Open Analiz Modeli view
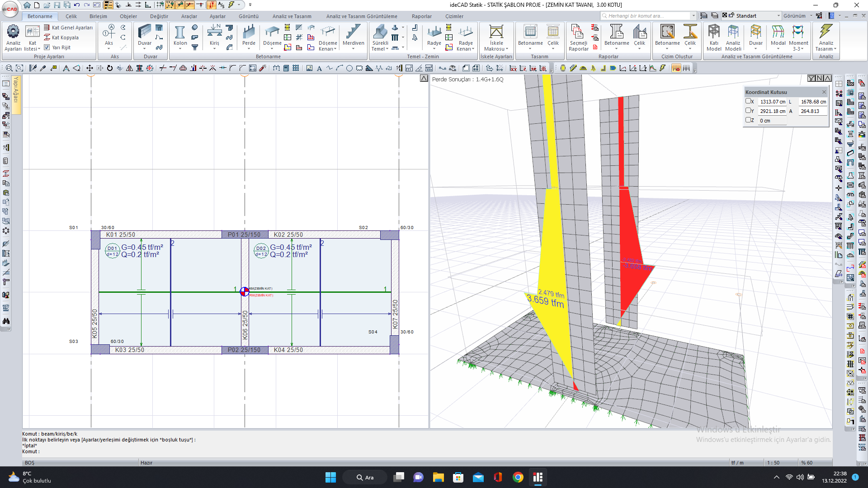 pos(733,38)
